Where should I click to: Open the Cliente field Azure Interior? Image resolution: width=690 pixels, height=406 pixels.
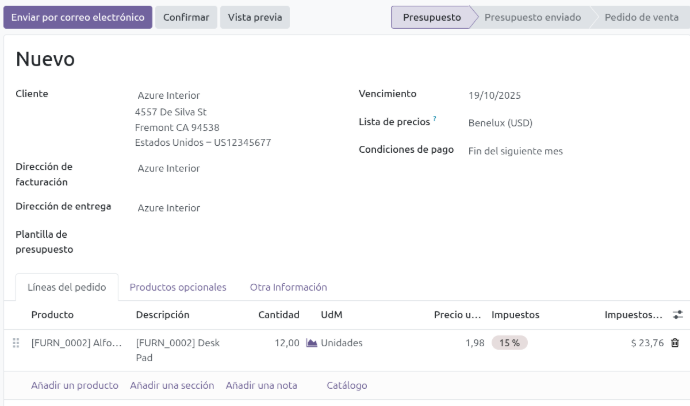(168, 95)
